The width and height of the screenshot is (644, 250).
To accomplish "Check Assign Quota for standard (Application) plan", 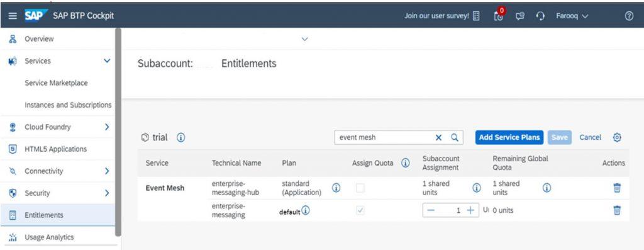I will 360,188.
